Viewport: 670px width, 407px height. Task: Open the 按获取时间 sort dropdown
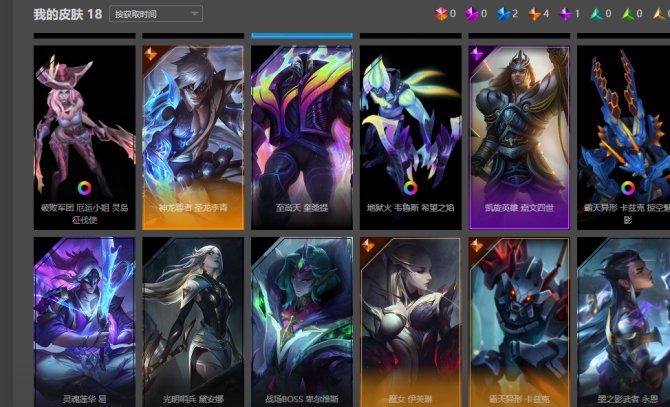click(x=156, y=14)
